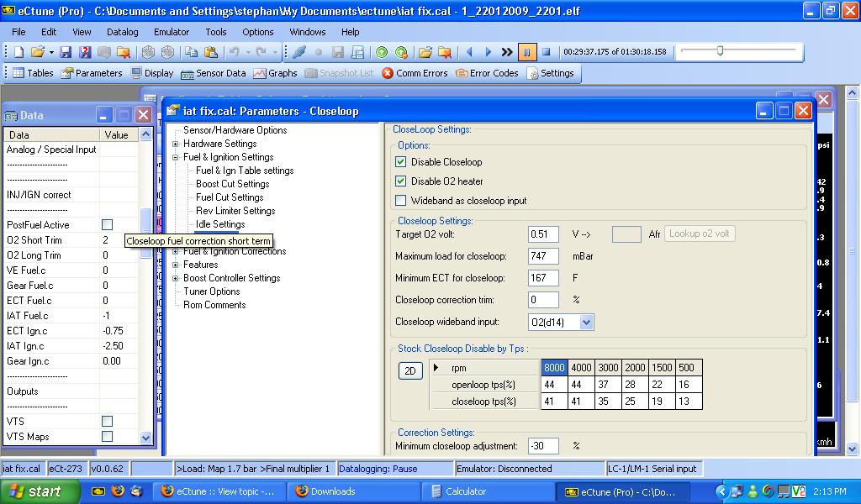Screen dimensions: 861x504
Task: Step datalog playback forward
Action: click(x=489, y=52)
